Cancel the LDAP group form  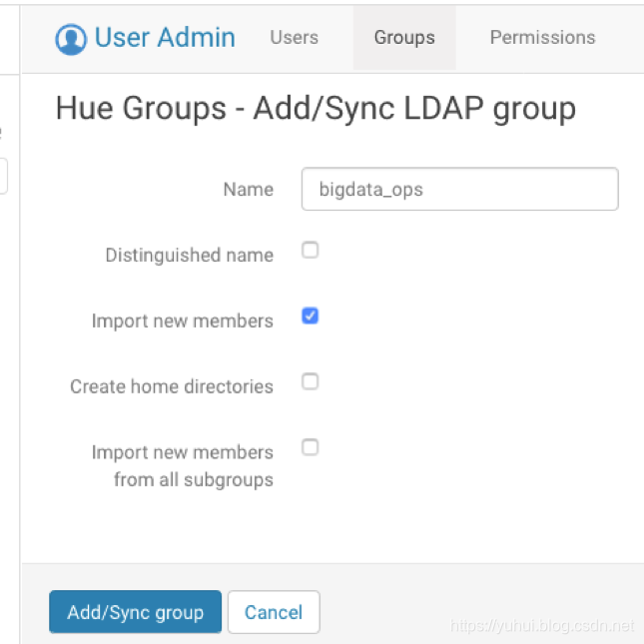pyautogui.click(x=274, y=612)
